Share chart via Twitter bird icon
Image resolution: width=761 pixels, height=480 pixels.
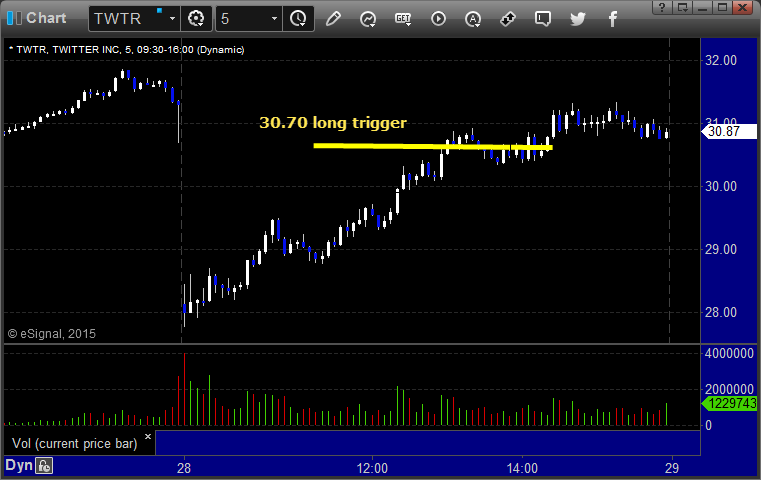[x=578, y=19]
